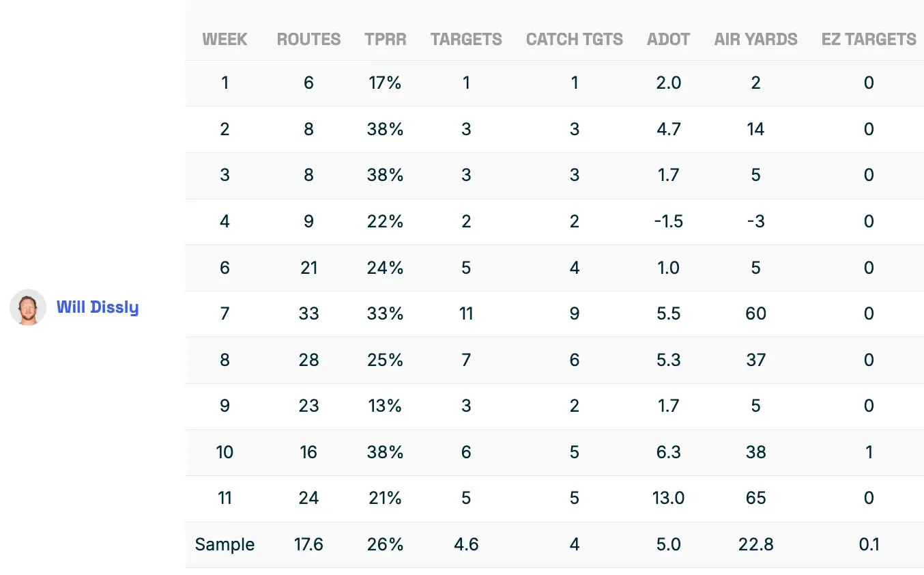
Task: Click the week 7 routes value 33
Action: (308, 314)
